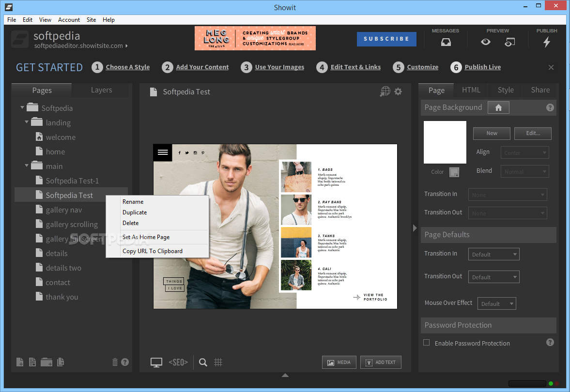Open Choose A Style link
This screenshot has width=570, height=392.
pyautogui.click(x=127, y=67)
